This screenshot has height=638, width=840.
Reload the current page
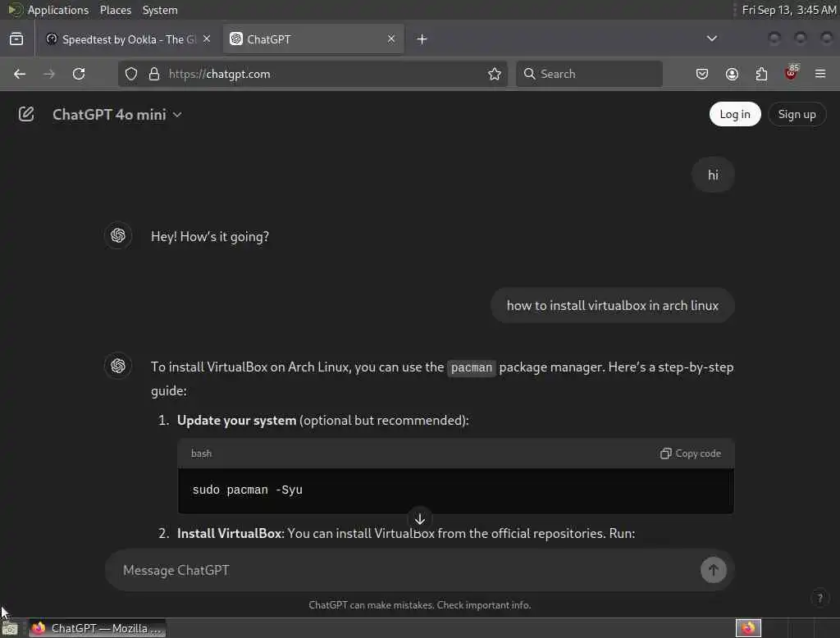79,74
